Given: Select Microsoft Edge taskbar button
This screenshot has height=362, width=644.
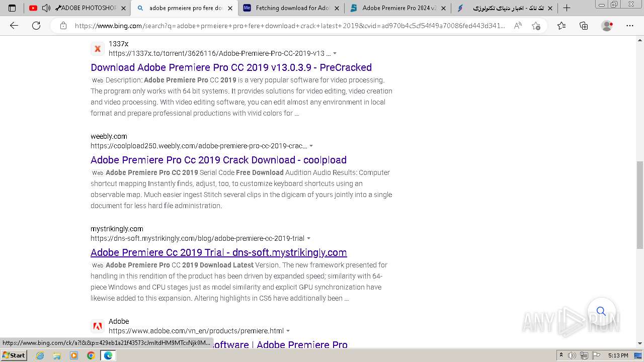Looking at the screenshot, I should click(108, 355).
